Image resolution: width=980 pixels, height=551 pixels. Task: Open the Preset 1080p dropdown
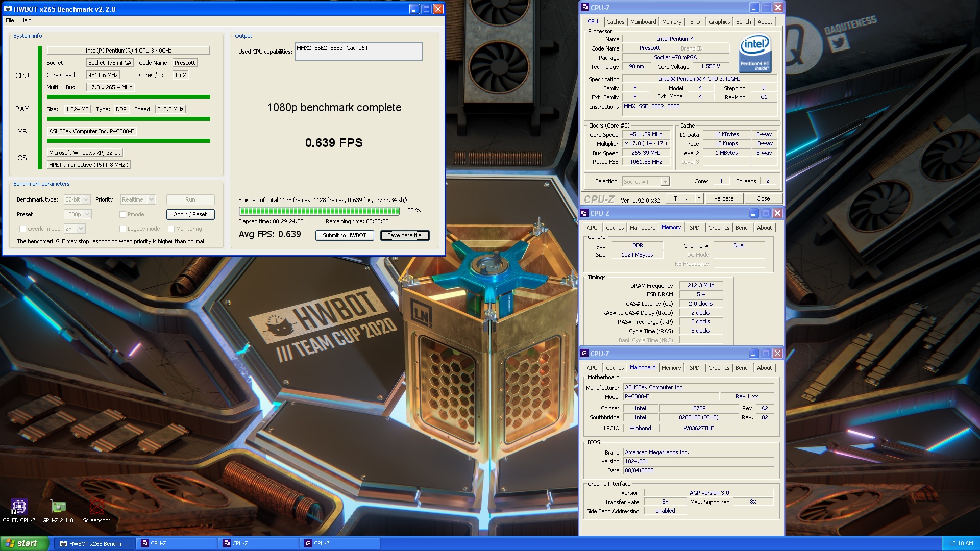pos(78,214)
